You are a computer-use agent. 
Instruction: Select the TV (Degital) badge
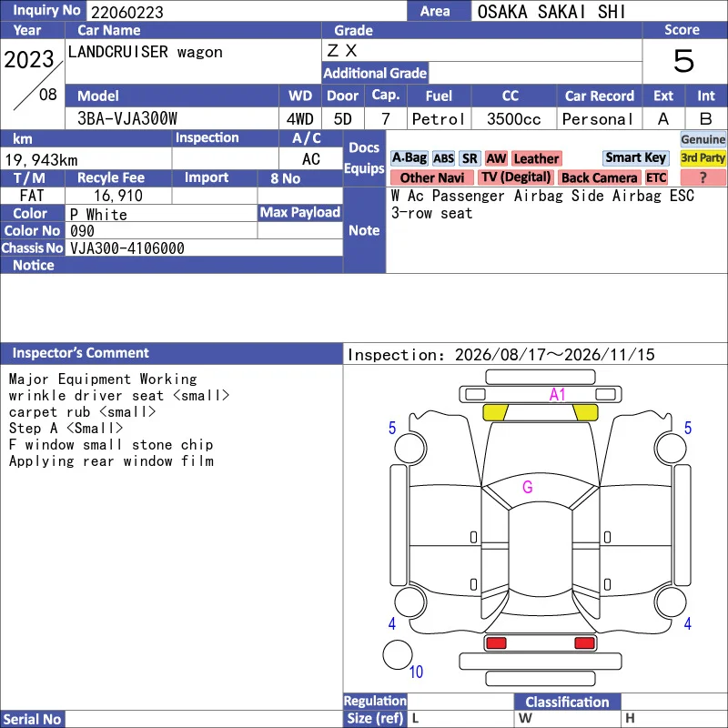click(516, 177)
